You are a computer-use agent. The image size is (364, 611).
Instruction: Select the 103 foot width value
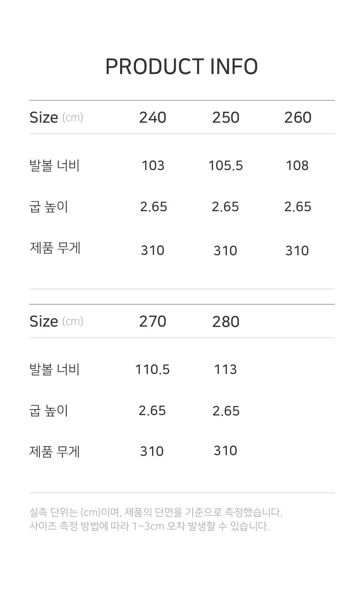[153, 166]
